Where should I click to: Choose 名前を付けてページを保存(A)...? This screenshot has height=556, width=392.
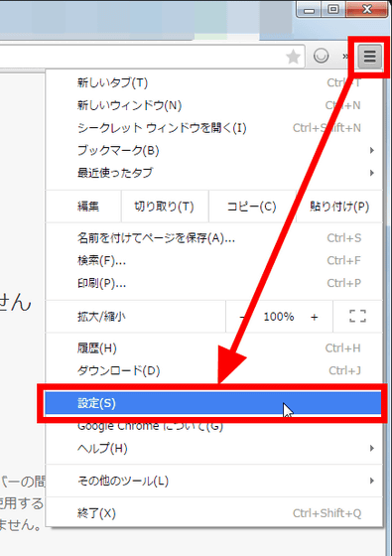point(214,238)
